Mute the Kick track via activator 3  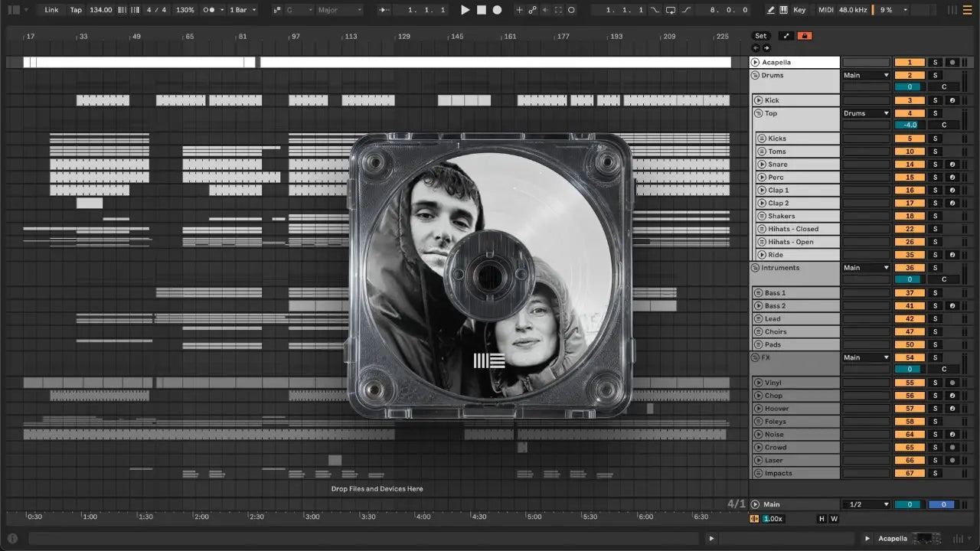[x=910, y=100]
